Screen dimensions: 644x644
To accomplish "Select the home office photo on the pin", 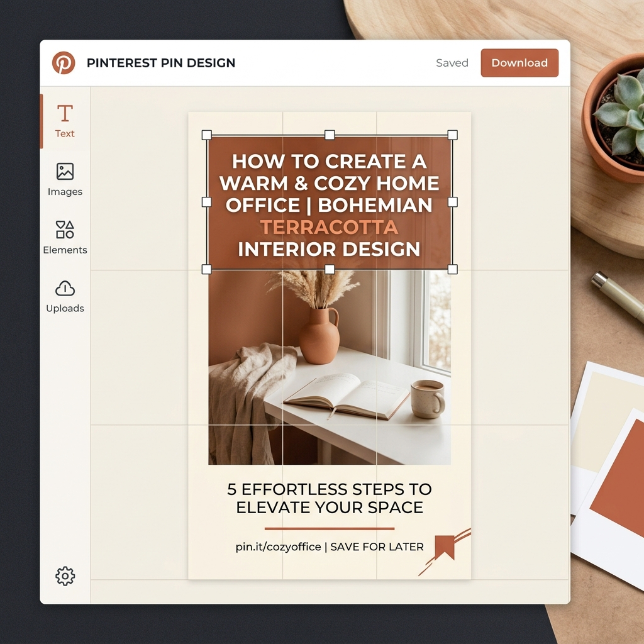I will (330, 367).
